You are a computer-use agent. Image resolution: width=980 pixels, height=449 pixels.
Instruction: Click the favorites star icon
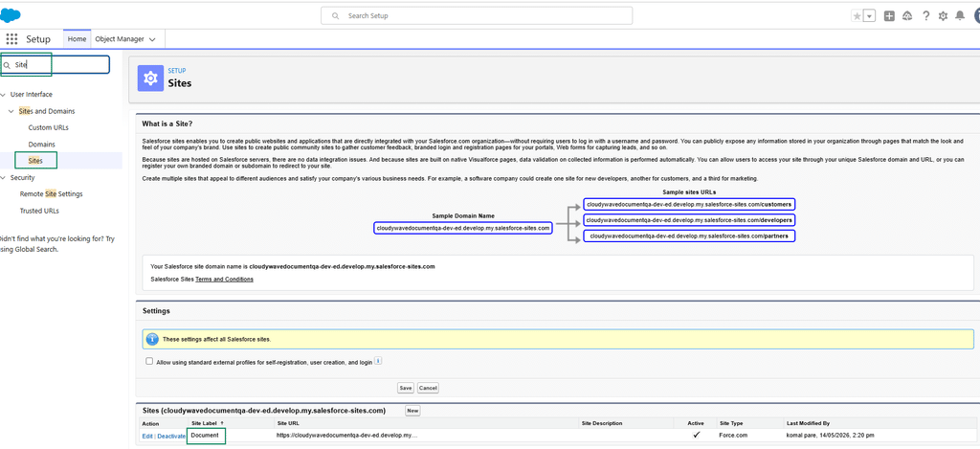click(857, 15)
